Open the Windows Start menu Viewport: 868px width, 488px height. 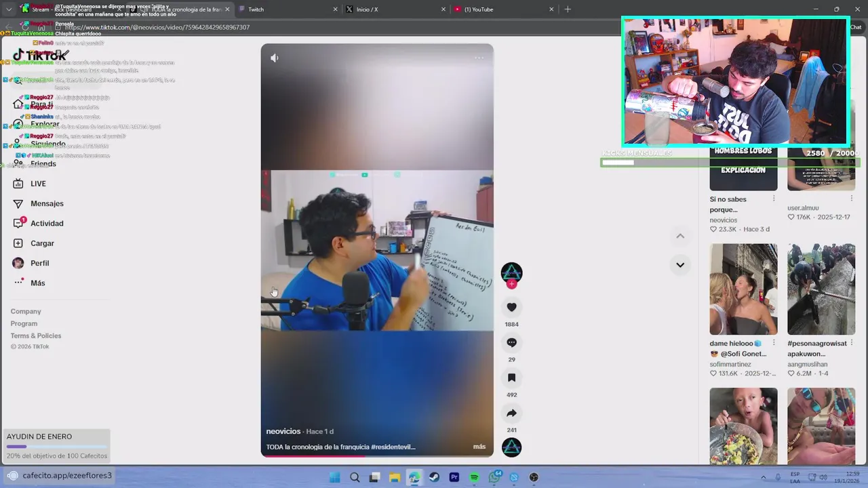click(x=334, y=477)
